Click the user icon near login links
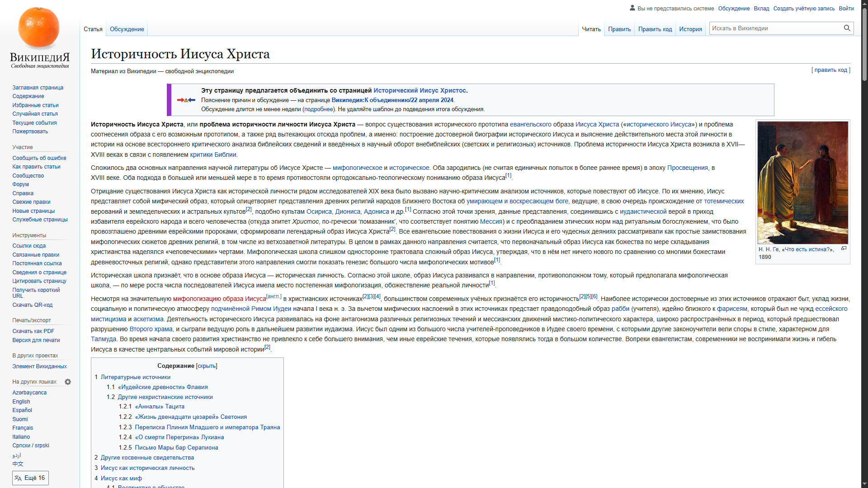The image size is (868, 488). [x=632, y=8]
